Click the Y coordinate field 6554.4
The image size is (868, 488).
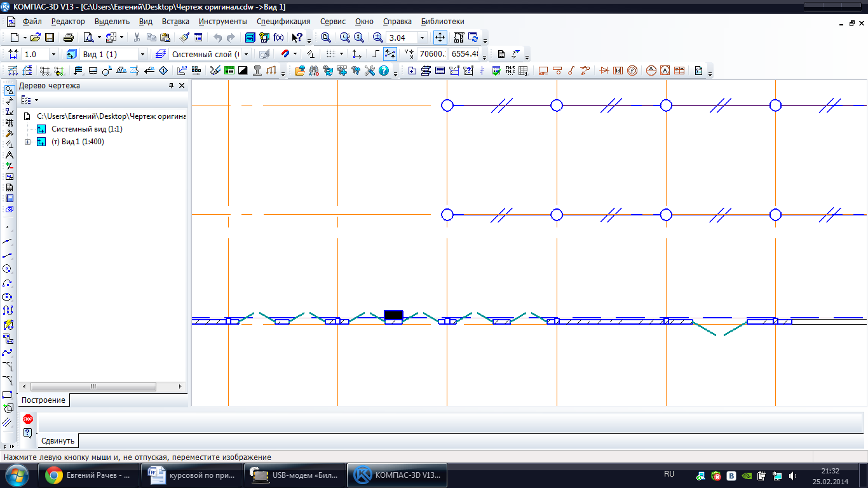(x=464, y=54)
